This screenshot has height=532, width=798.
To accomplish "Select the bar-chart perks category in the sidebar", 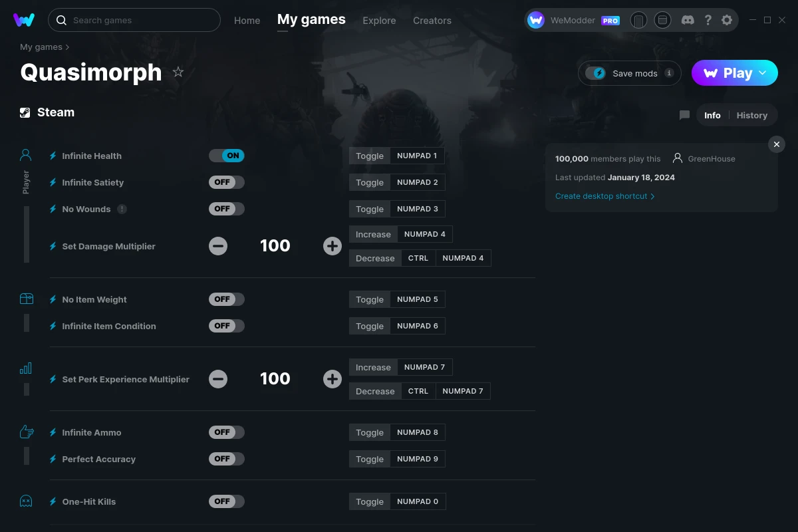I will [26, 368].
